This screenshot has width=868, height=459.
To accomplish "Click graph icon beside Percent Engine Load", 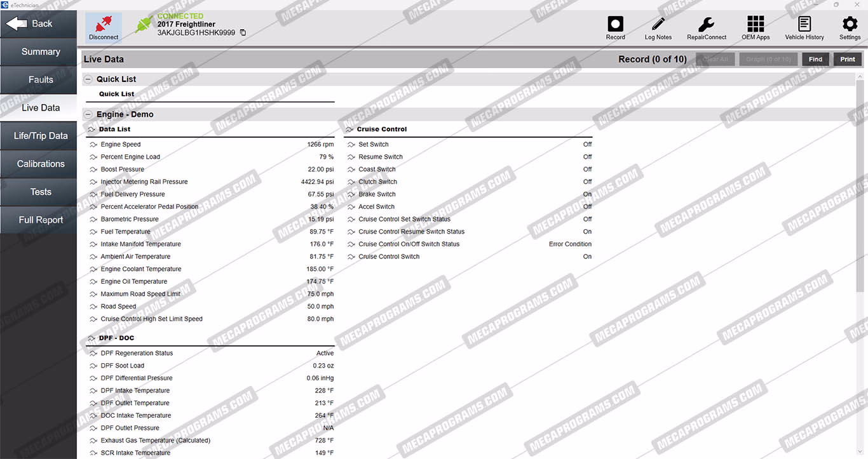I will [93, 157].
